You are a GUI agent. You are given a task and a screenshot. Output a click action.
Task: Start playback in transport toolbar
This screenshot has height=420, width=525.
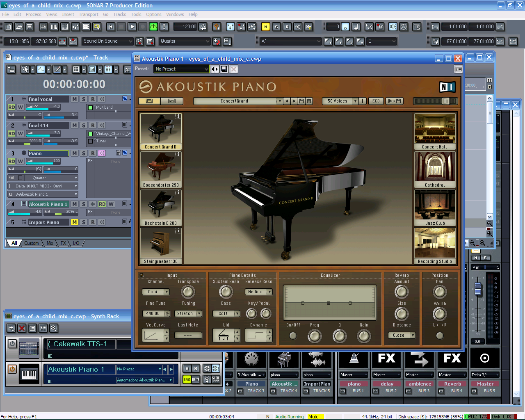(132, 27)
